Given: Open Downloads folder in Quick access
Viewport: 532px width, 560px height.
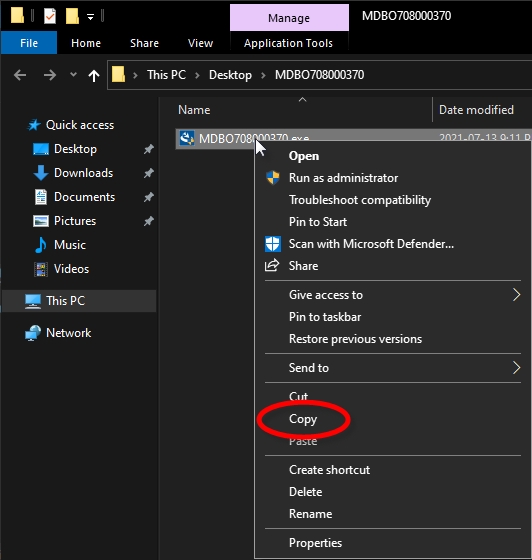Looking at the screenshot, I should [84, 173].
